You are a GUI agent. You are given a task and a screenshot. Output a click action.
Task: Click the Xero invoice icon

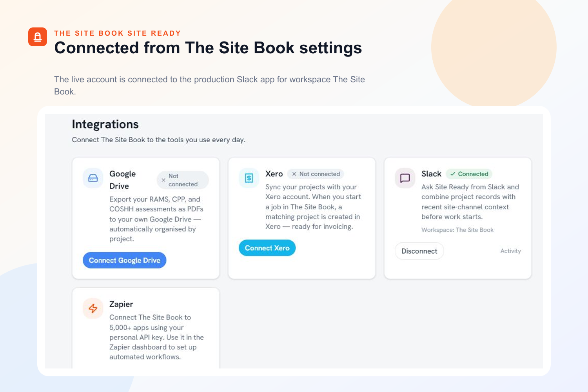(x=249, y=178)
